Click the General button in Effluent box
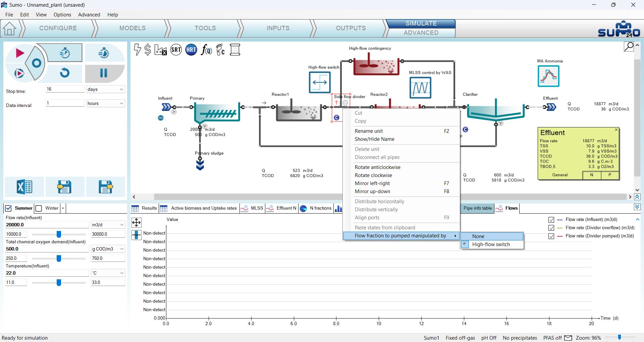 pos(560,175)
